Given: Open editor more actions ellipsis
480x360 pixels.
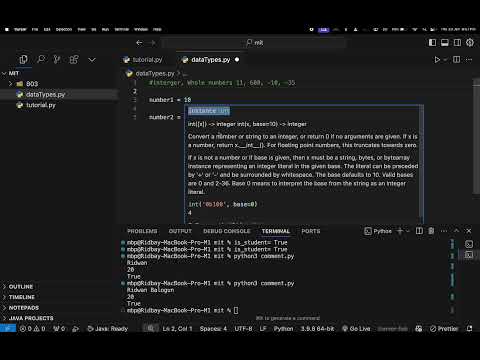Looking at the screenshot, I should pos(469,60).
